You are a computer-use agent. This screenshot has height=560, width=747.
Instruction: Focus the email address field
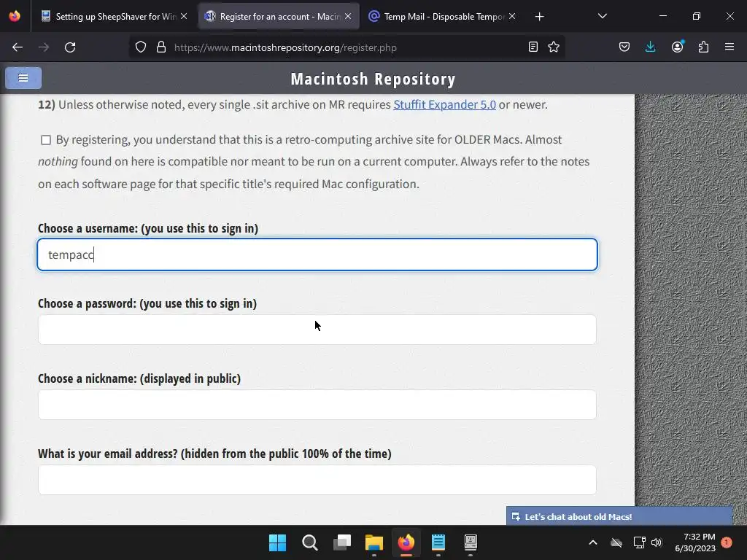317,480
